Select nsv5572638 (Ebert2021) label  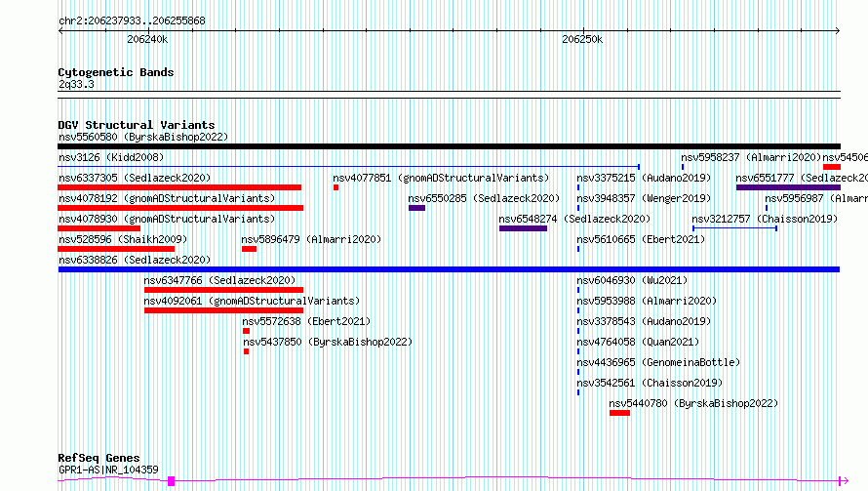306,321
